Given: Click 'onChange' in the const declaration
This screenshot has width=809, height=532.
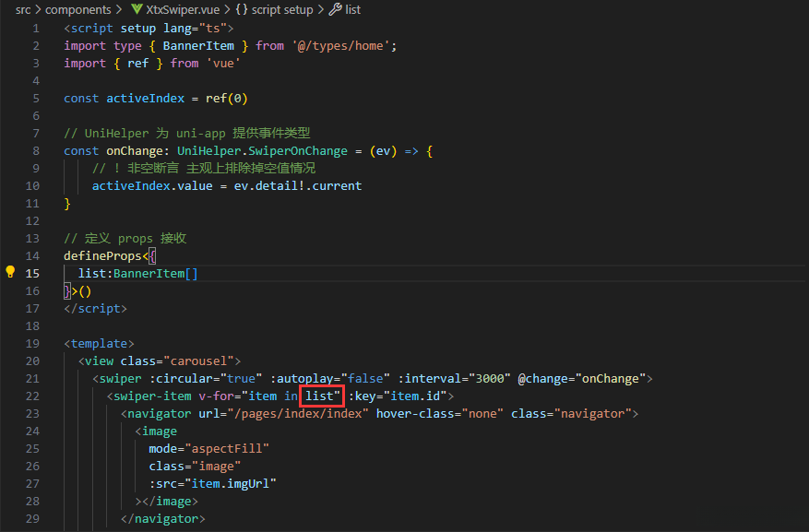Looking at the screenshot, I should pyautogui.click(x=135, y=151).
